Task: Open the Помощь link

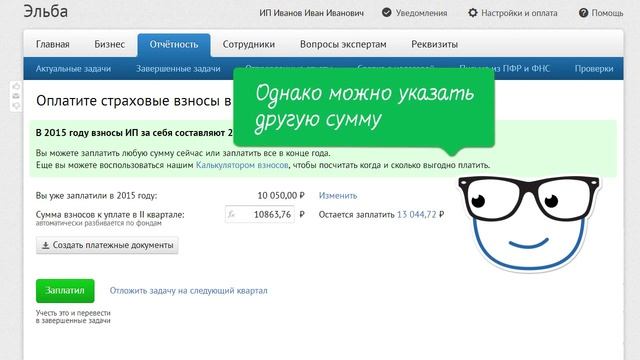Action: [607, 13]
